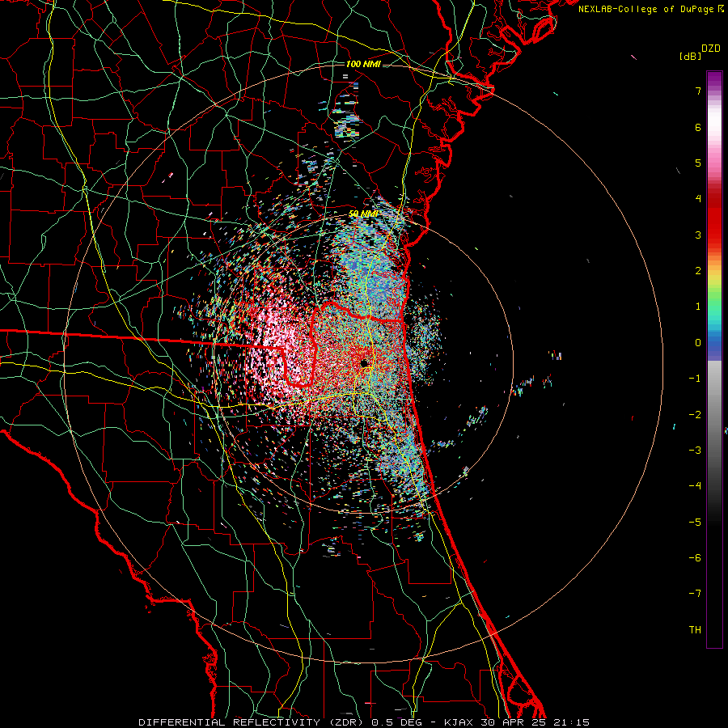Click the [dB] units label

(x=690, y=56)
